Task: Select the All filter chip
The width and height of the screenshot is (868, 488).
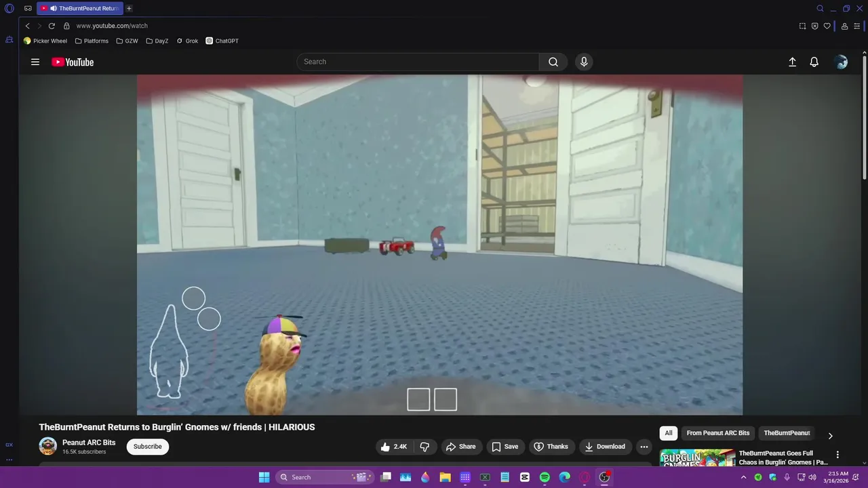Action: pyautogui.click(x=669, y=433)
